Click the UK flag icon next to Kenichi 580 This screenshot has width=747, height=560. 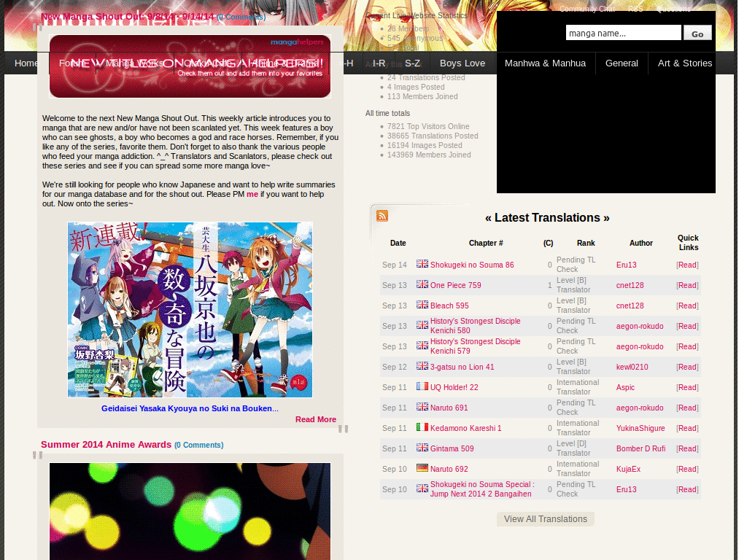pos(422,324)
